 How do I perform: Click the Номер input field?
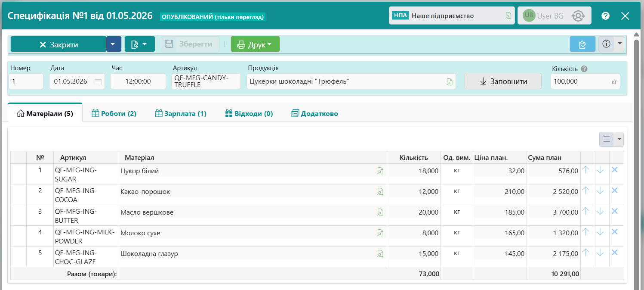point(26,81)
